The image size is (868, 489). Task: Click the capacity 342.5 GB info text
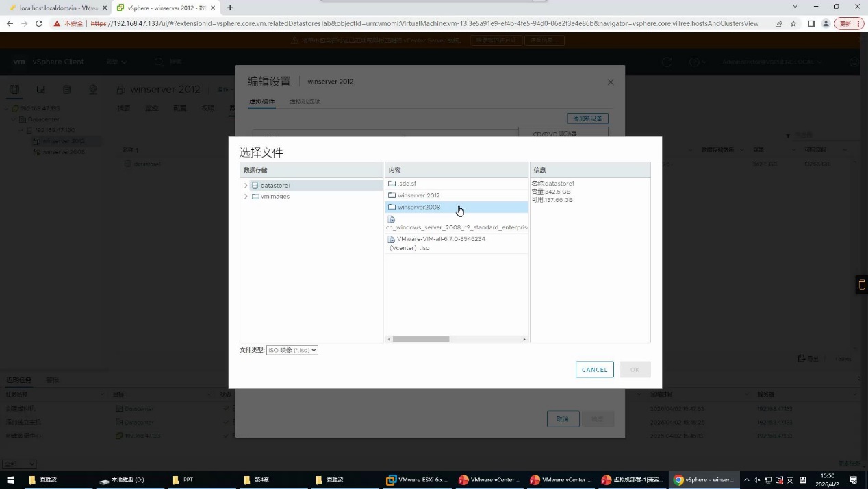[x=550, y=192]
